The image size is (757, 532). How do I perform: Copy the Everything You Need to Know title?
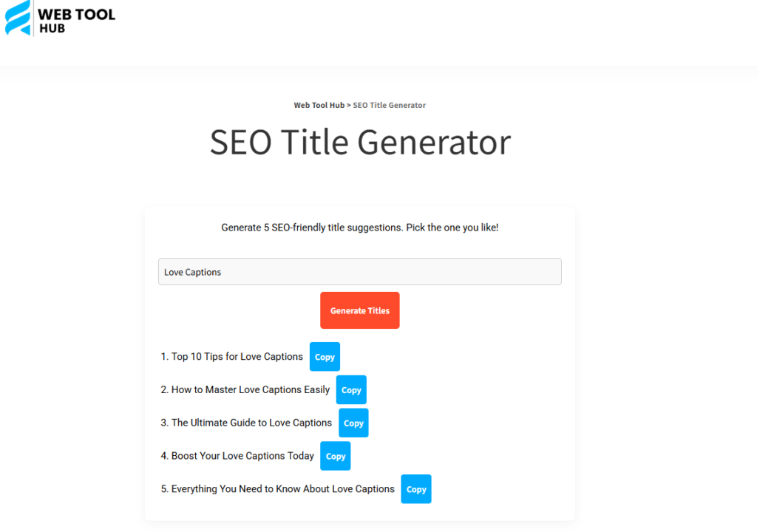point(416,489)
